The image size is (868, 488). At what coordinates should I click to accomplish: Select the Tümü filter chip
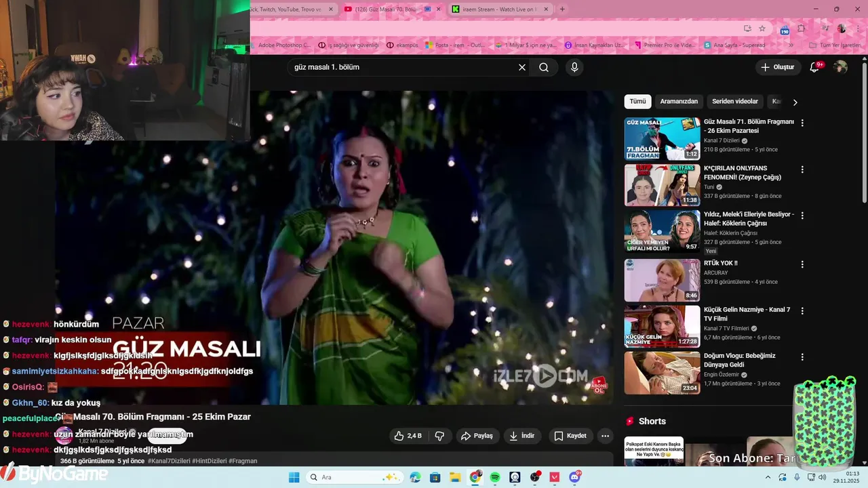tap(638, 102)
